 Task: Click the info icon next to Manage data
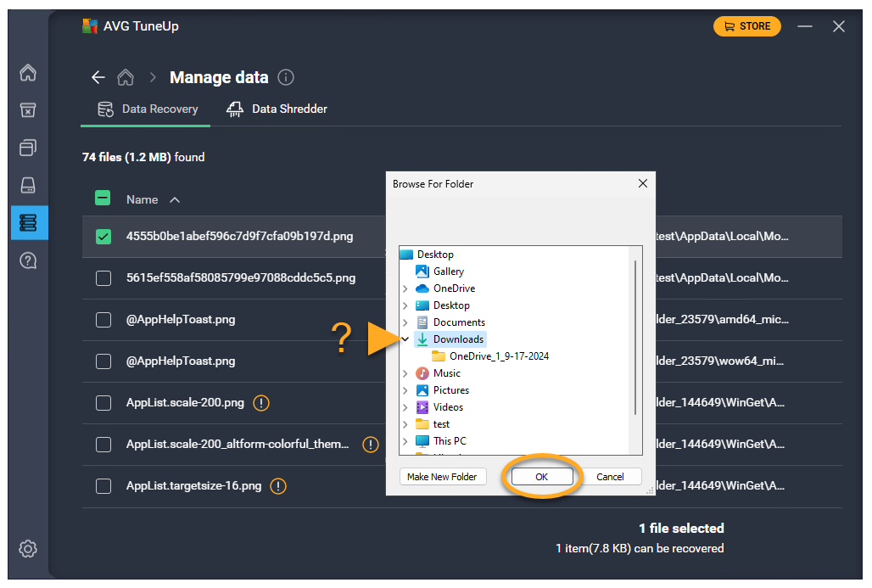[x=286, y=77]
